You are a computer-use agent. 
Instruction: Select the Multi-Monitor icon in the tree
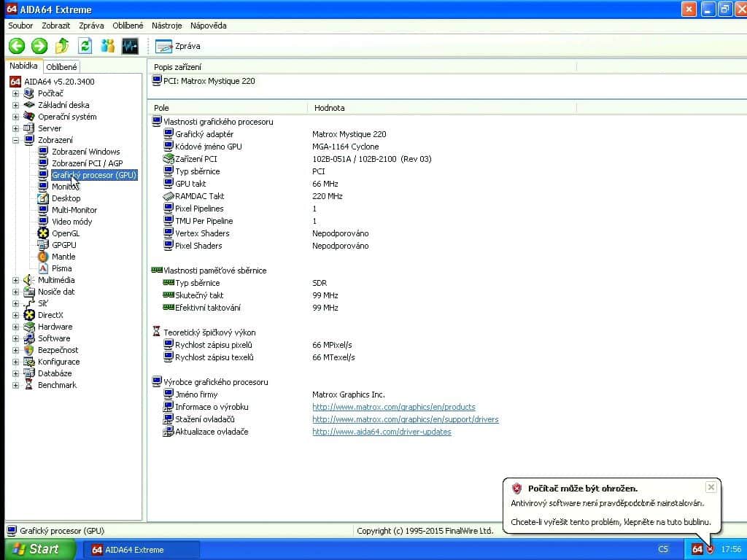point(43,210)
